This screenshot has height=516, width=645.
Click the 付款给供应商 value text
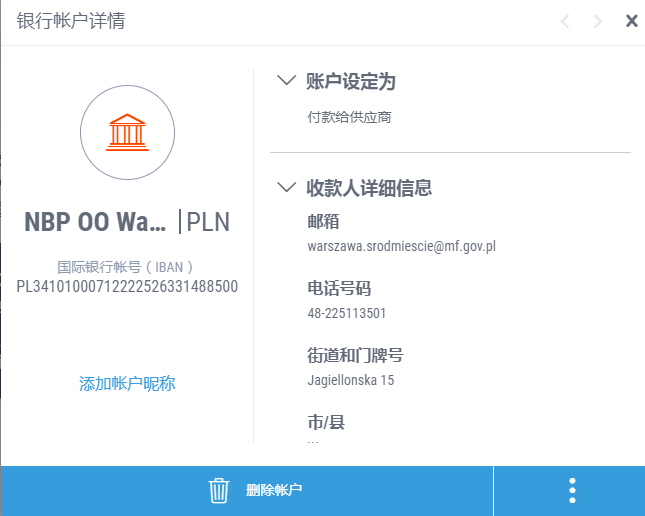[349, 117]
